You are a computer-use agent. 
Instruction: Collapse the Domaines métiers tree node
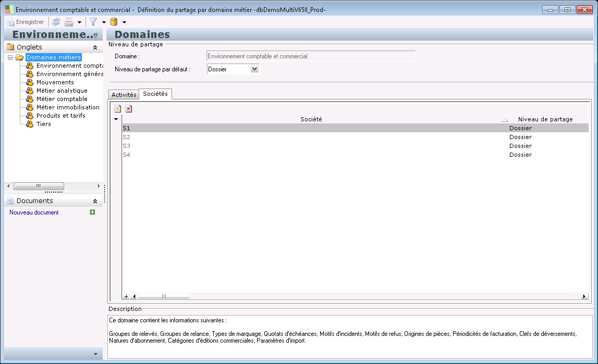pyautogui.click(x=10, y=57)
